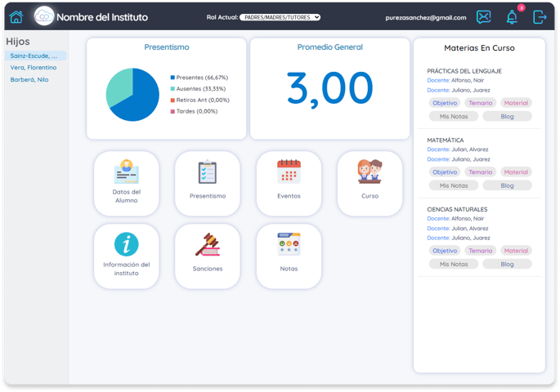Click Docente Alfonso, Nair under Prácticas del Lenguaje

click(x=455, y=80)
